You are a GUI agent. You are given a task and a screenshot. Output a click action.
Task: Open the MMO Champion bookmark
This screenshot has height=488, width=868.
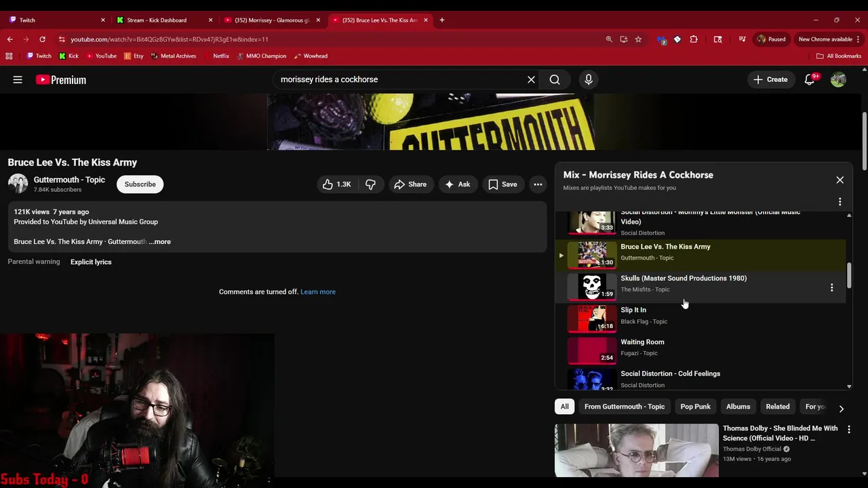click(261, 56)
